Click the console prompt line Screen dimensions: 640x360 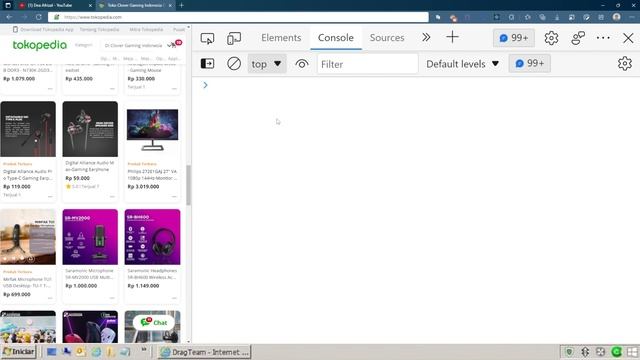[416, 85]
